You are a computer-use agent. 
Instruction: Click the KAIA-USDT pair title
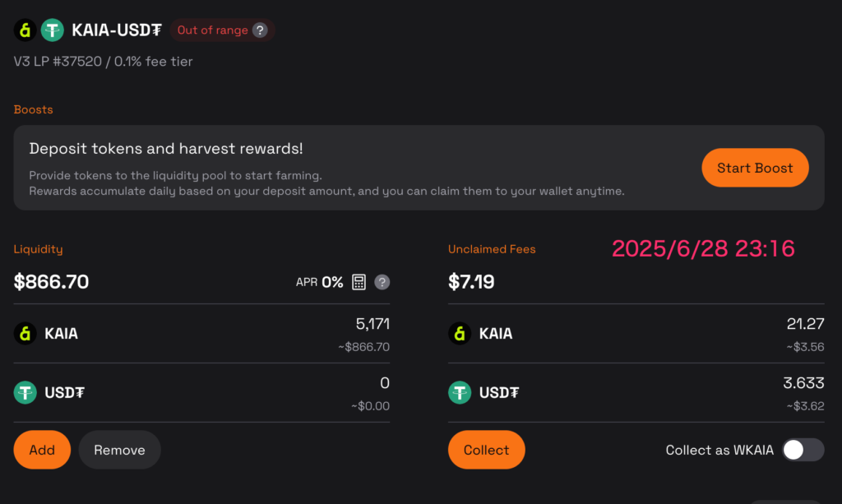click(117, 30)
